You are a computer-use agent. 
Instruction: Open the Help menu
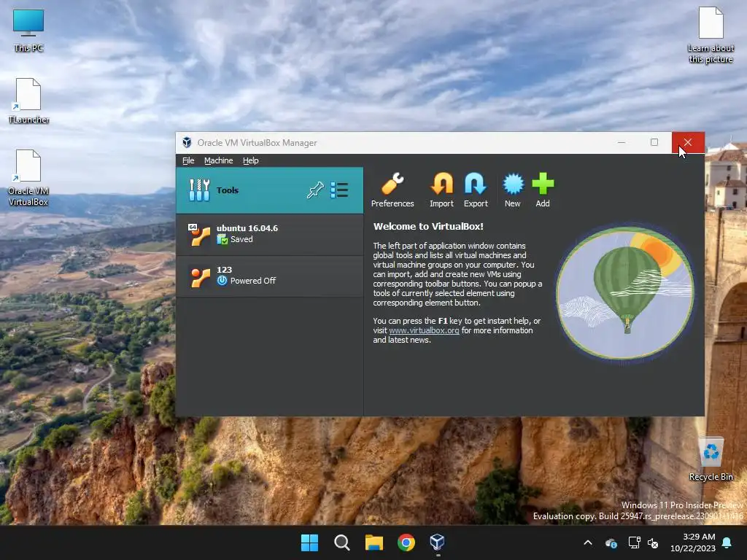[x=251, y=160]
